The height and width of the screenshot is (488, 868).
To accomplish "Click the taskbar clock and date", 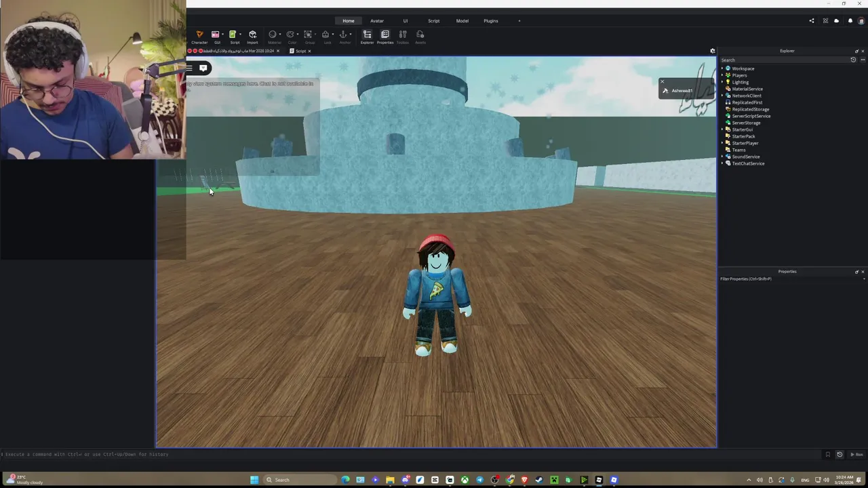I will pyautogui.click(x=845, y=480).
